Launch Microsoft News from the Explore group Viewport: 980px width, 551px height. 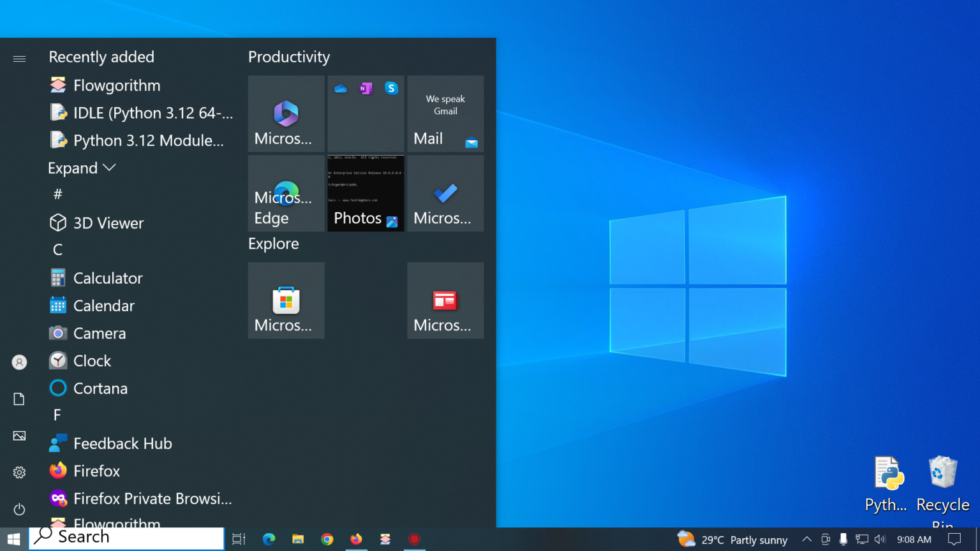[445, 300]
